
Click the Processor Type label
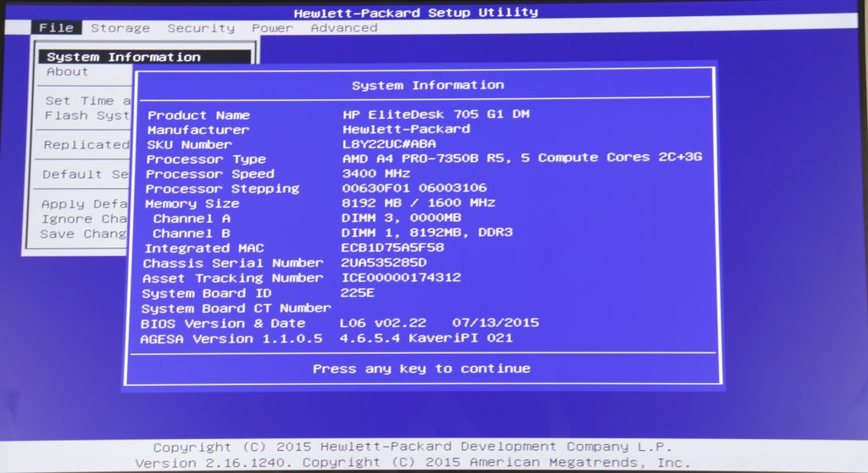pos(206,159)
